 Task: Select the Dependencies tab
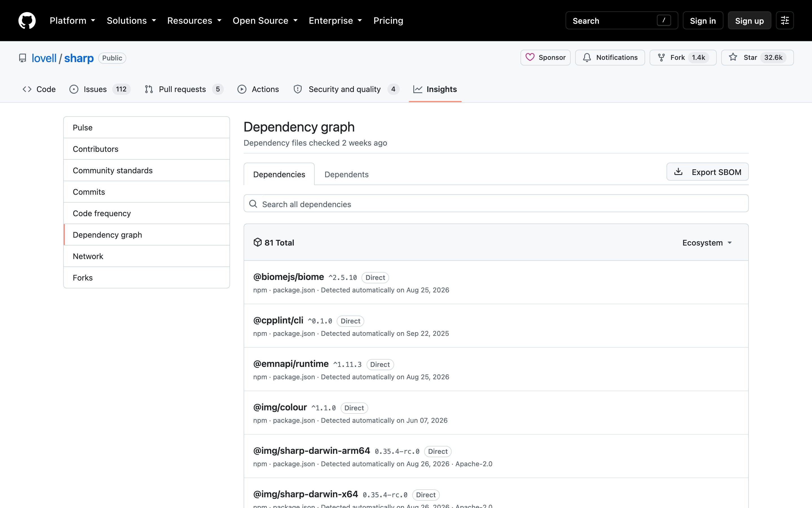click(279, 174)
